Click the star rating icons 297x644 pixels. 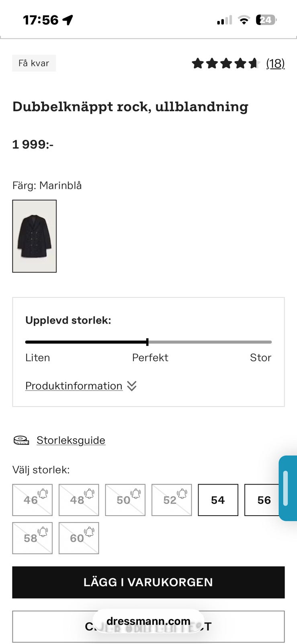click(x=226, y=64)
